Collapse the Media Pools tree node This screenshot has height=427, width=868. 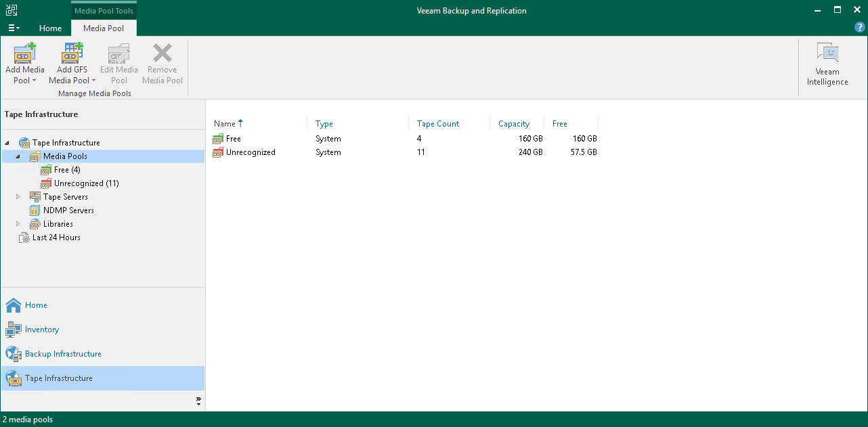[x=18, y=156]
